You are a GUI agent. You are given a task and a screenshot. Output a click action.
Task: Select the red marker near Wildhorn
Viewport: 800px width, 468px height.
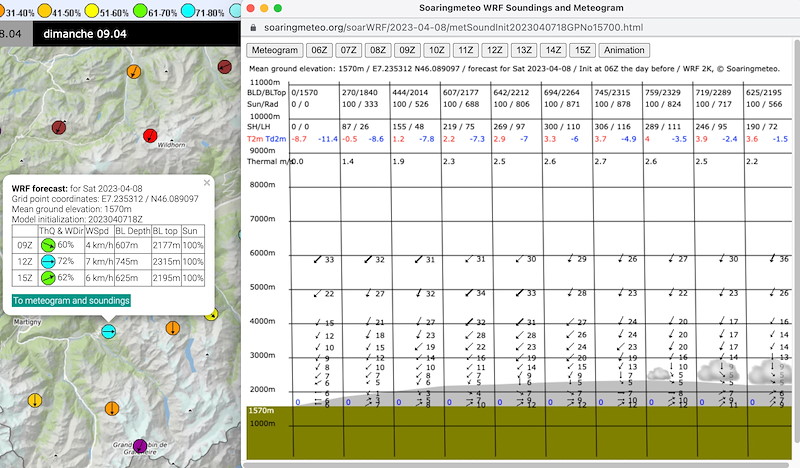(x=151, y=136)
